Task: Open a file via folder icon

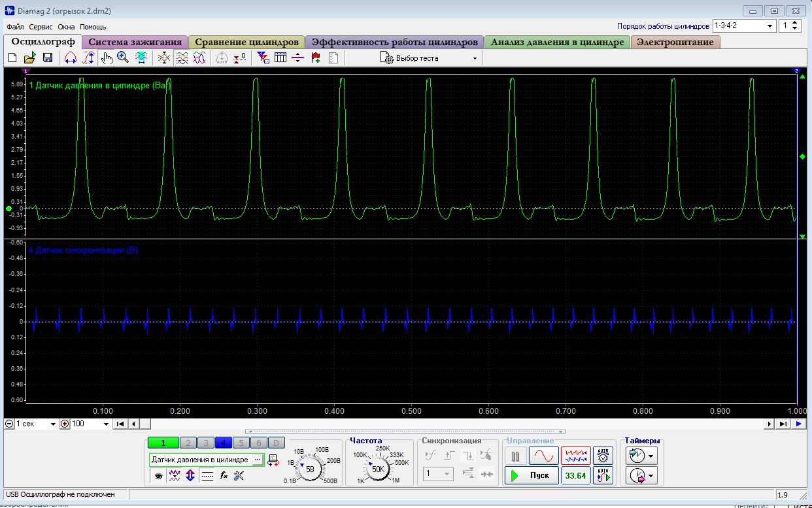Action: coord(29,58)
